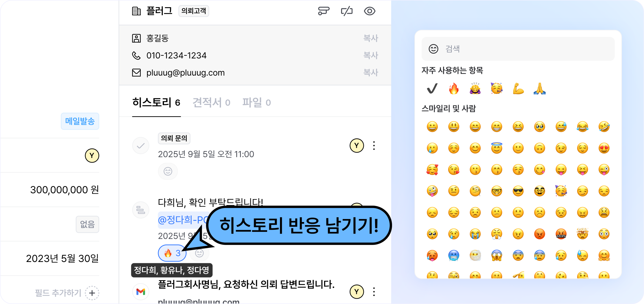The width and height of the screenshot is (644, 304).
Task: Focus the emoji 검색 search field
Action: pos(518,49)
